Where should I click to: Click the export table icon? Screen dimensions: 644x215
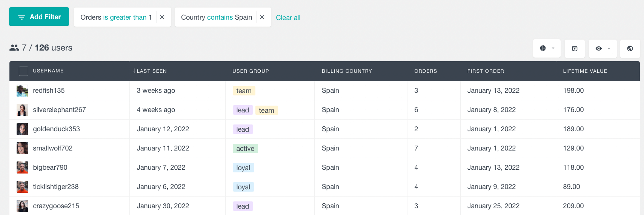[x=575, y=48]
